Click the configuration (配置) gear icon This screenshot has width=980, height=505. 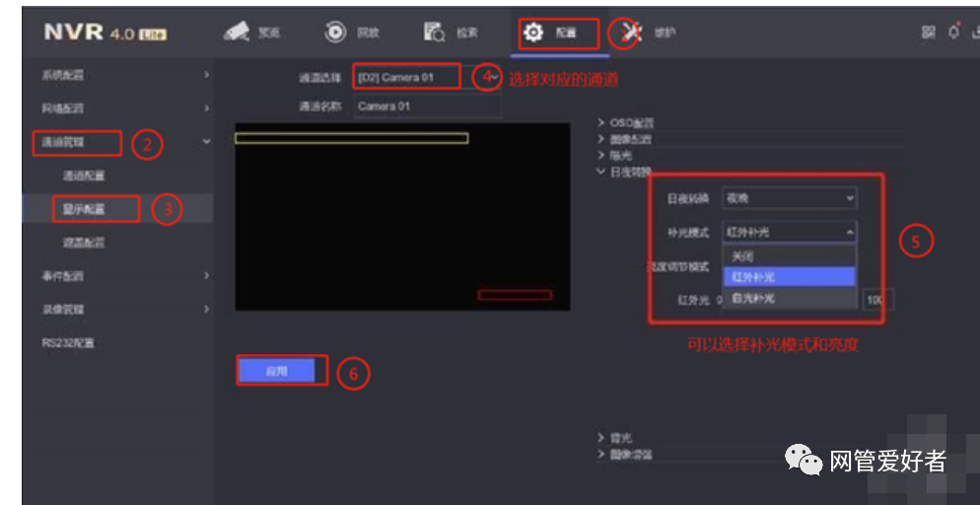coord(533,34)
